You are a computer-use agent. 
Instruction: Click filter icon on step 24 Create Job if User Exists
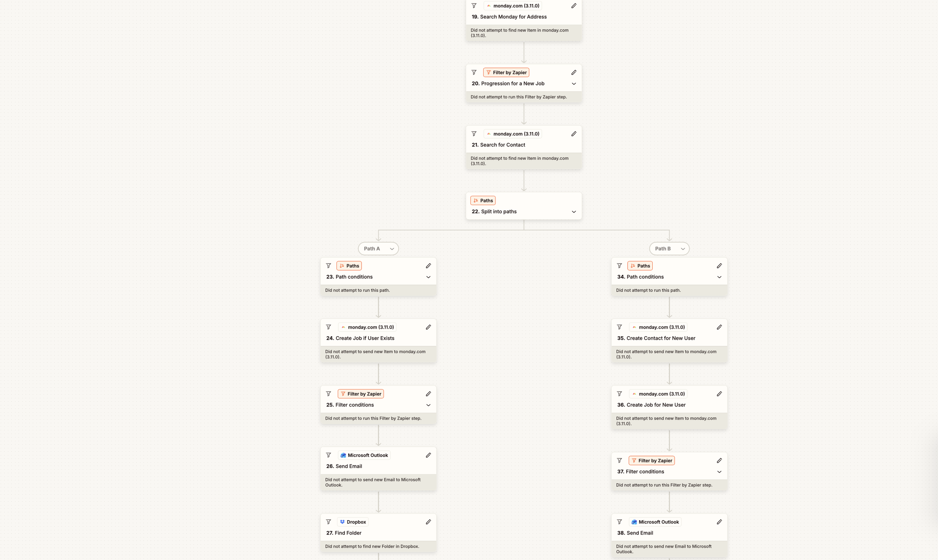tap(328, 327)
